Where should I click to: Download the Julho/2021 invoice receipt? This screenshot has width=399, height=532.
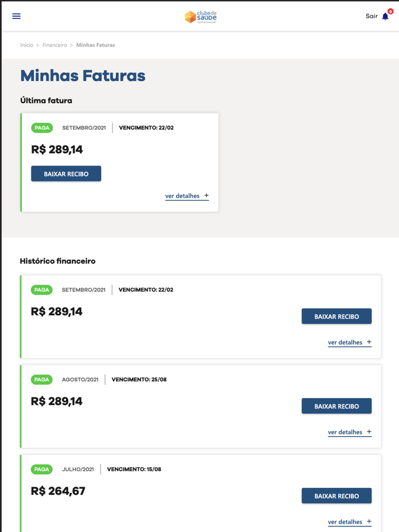336,496
